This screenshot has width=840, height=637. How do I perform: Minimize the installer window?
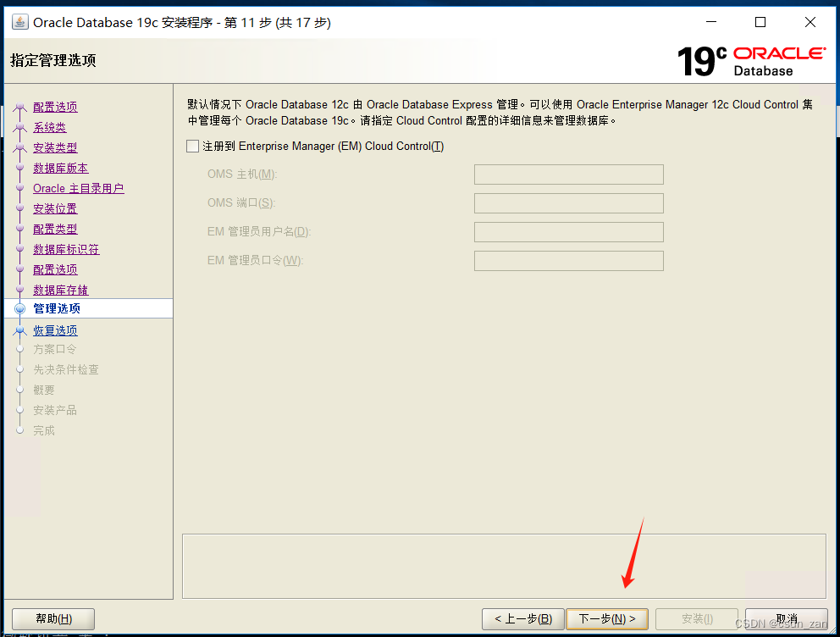pos(711,22)
